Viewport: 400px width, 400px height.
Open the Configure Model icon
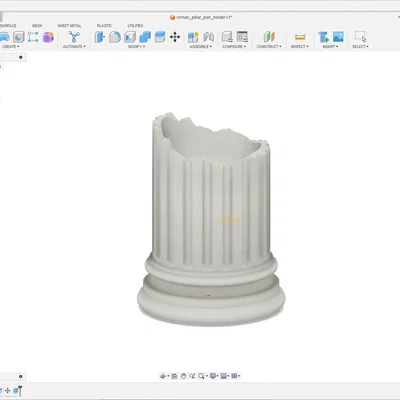(x=227, y=37)
